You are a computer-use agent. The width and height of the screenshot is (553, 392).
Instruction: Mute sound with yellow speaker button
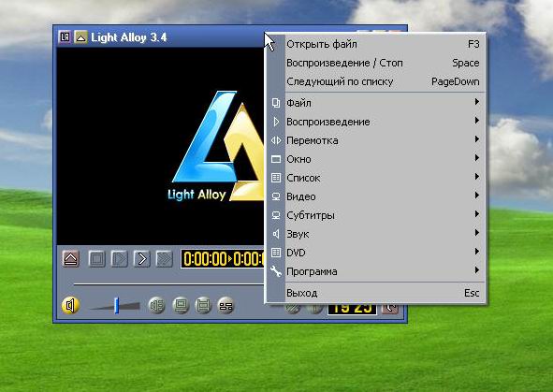[70, 305]
